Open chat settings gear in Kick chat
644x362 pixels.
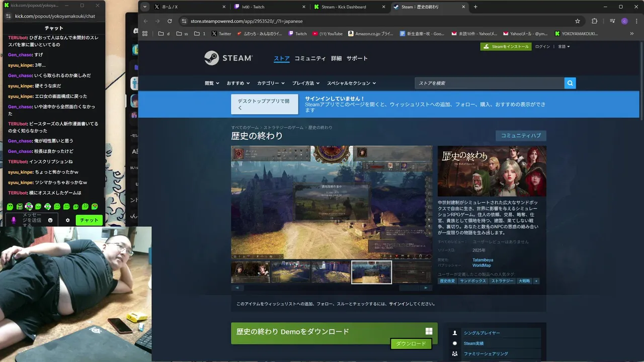pyautogui.click(x=68, y=220)
